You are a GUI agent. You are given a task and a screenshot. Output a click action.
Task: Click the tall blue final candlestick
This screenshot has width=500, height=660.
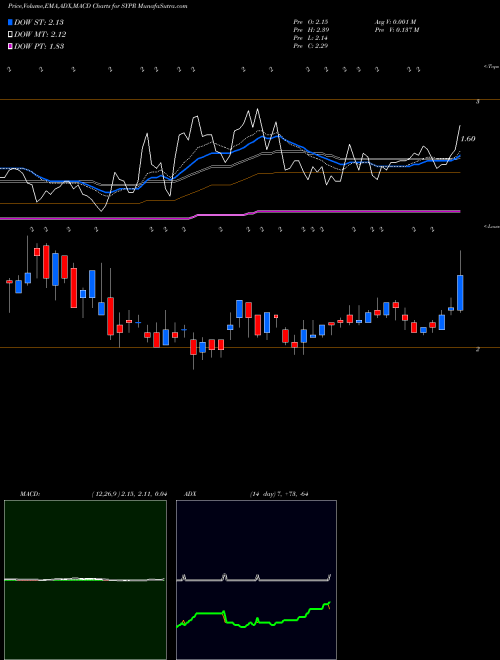[460, 293]
